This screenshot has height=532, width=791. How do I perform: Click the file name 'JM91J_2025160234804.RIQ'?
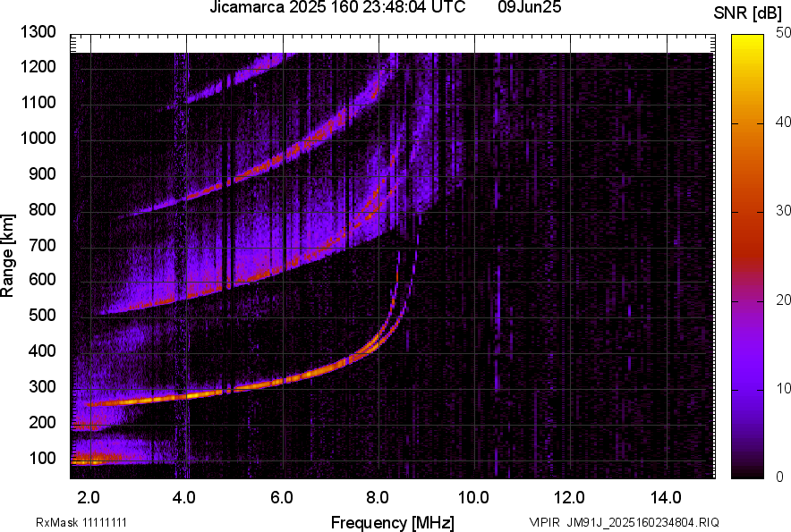642,522
